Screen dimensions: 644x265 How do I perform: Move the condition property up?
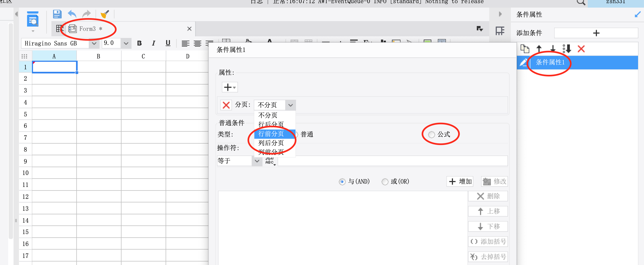tap(539, 49)
